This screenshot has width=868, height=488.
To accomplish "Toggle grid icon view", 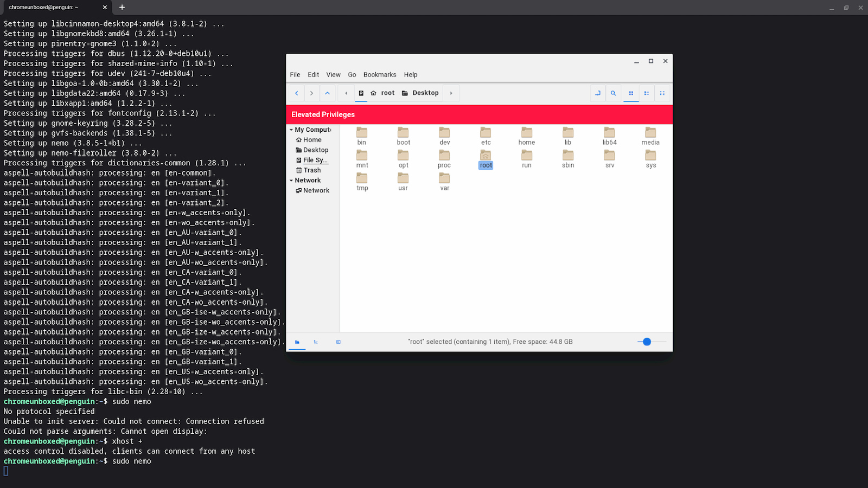I will (631, 93).
